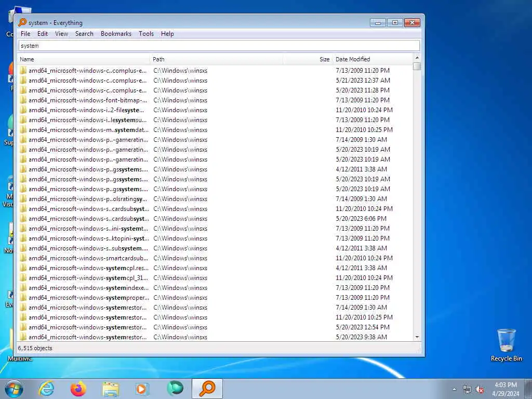This screenshot has height=399, width=532.
Task: Maximize the Everything window
Action: (395, 22)
